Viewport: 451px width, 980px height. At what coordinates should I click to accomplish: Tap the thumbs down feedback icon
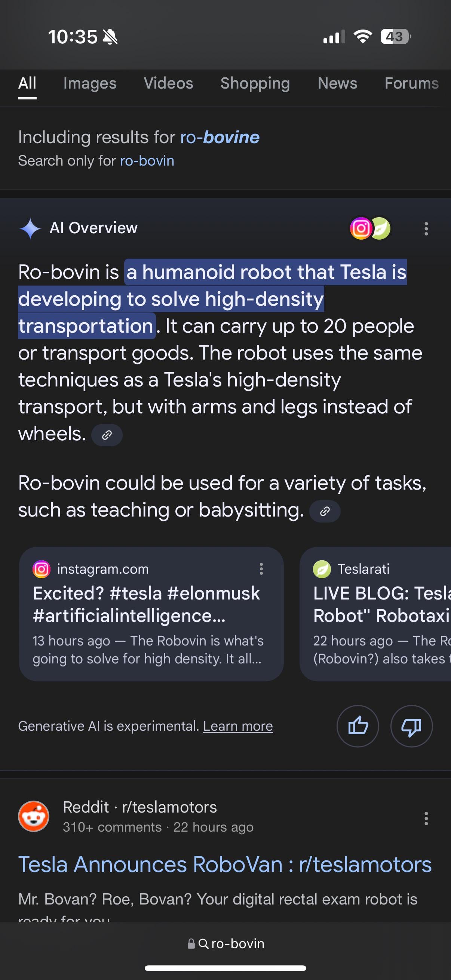(411, 726)
